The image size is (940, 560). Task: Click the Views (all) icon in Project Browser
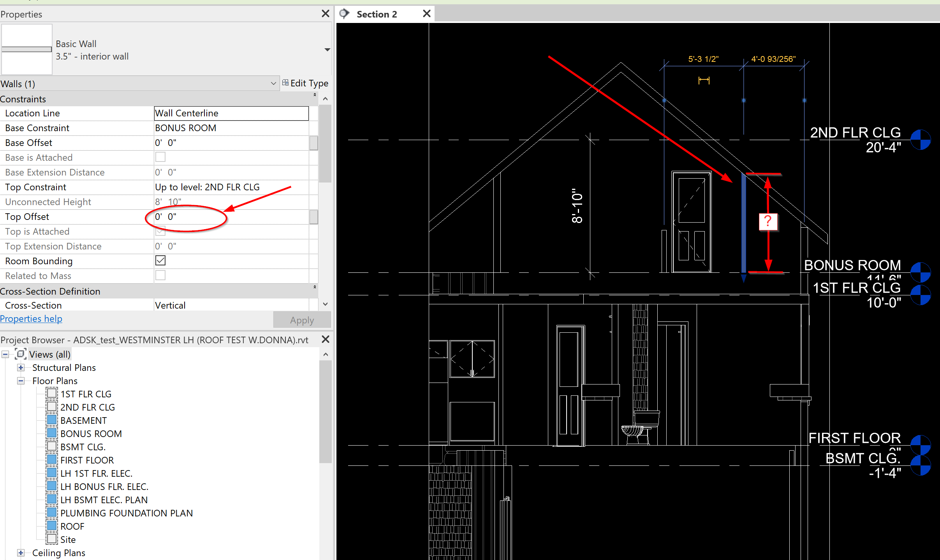coord(21,354)
